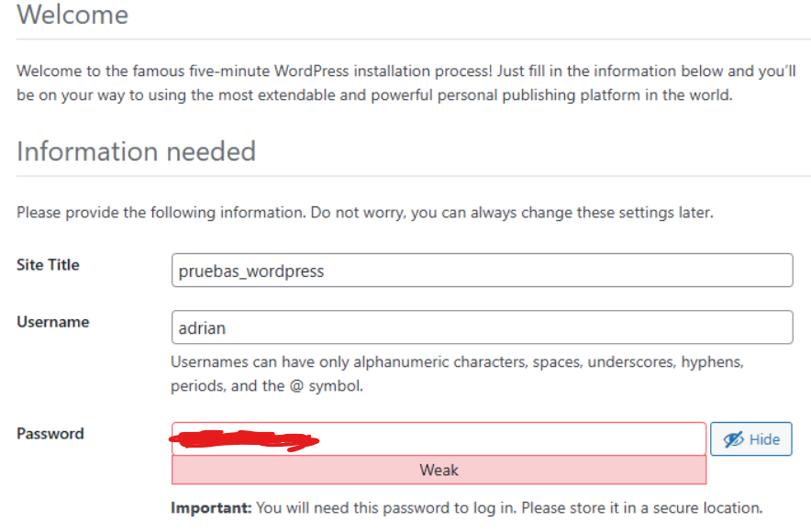The height and width of the screenshot is (532, 811).
Task: Click the Information needed heading
Action: pos(136,151)
